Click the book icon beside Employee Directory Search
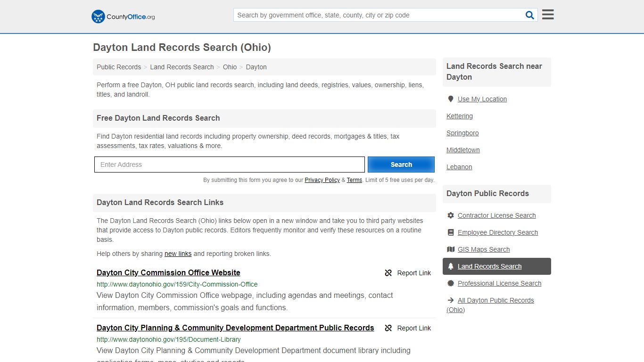 [x=451, y=232]
